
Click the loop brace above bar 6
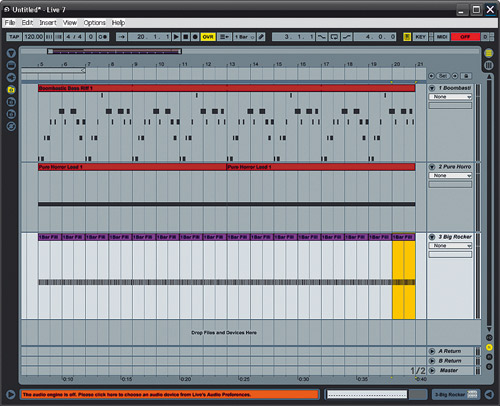point(53,70)
